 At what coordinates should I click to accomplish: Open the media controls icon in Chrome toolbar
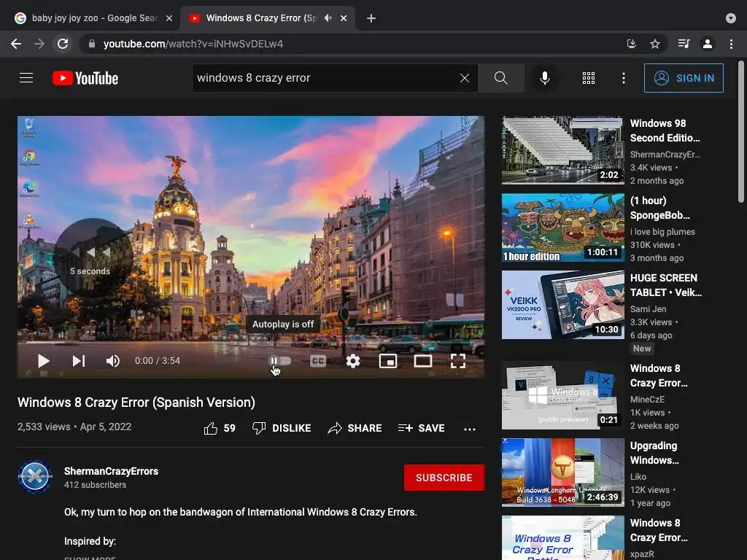pyautogui.click(x=684, y=44)
